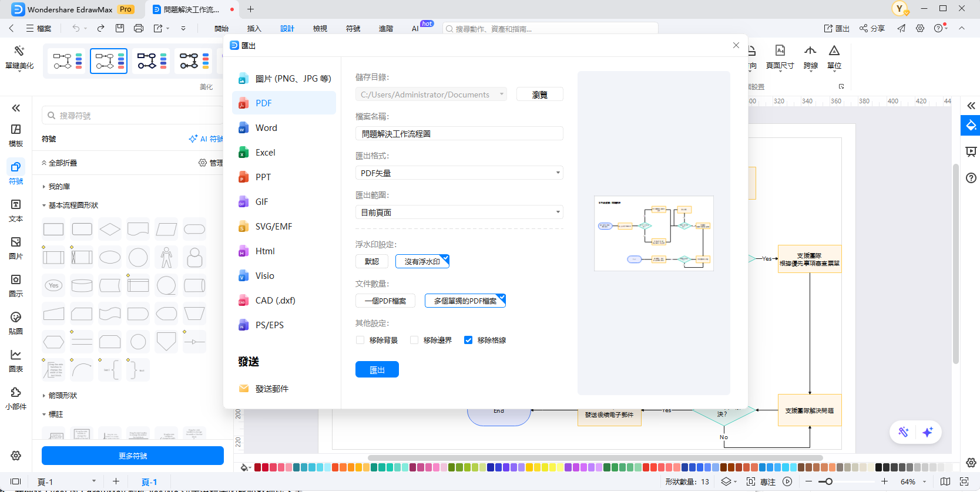Click the Print icon in the top toolbar
Viewport: 980px width, 492px height.
point(139,28)
